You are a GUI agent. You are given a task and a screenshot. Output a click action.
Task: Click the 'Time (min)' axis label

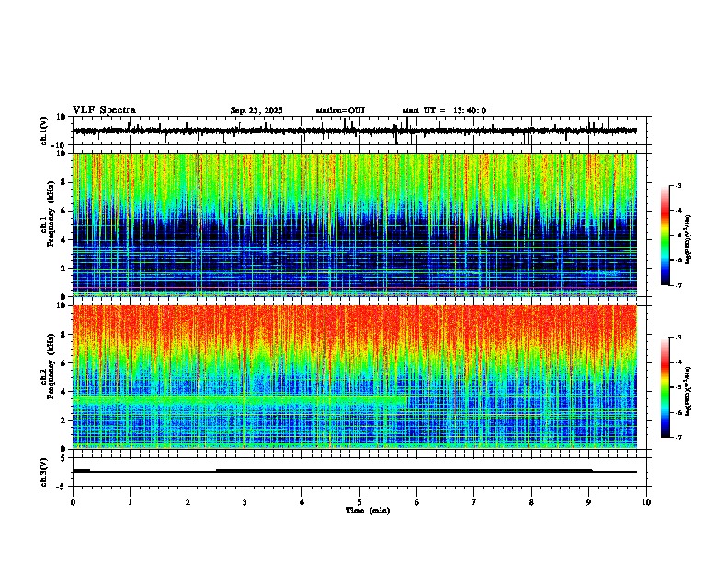pyautogui.click(x=368, y=511)
